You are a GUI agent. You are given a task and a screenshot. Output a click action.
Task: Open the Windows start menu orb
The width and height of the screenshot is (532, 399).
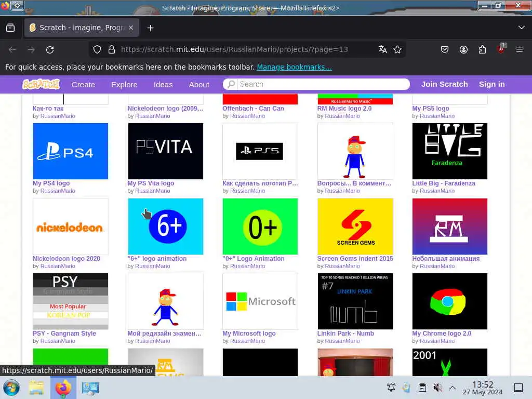click(11, 388)
